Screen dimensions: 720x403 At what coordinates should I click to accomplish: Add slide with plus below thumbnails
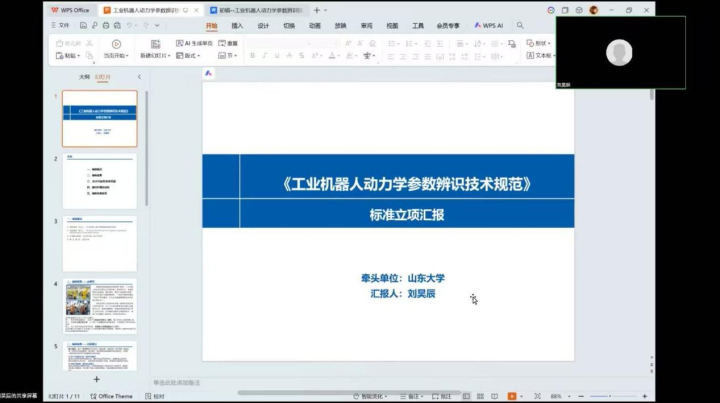click(x=96, y=379)
